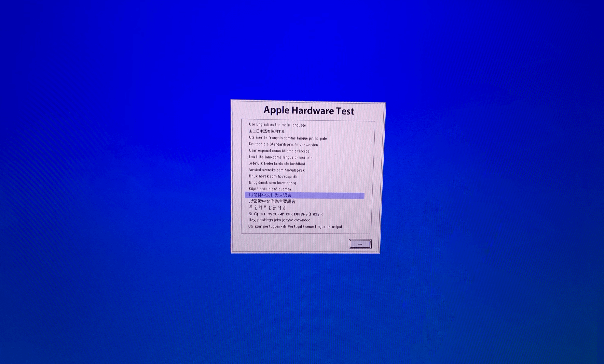
Task: Select "Utilizar português (de Portugal) como língua principal"
Action: pos(295,227)
